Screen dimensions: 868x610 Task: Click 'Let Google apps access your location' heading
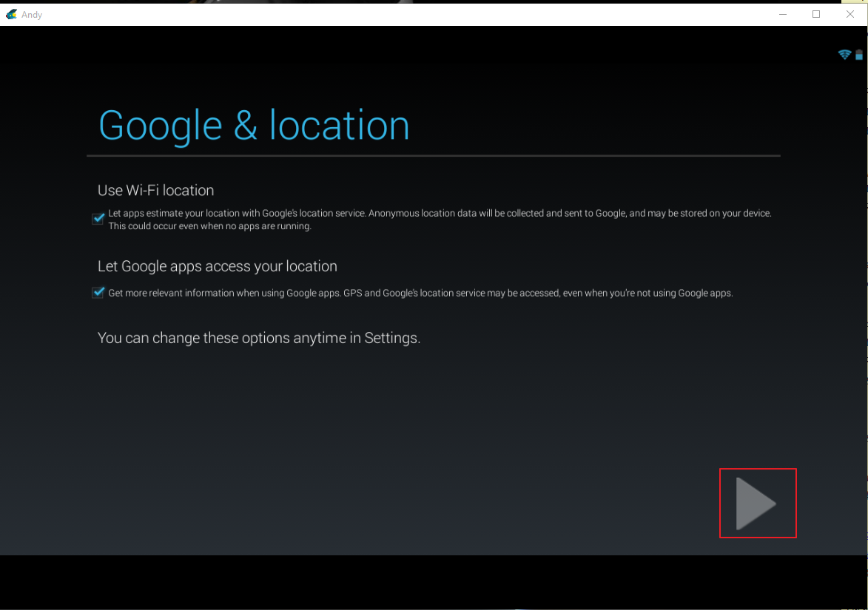218,267
